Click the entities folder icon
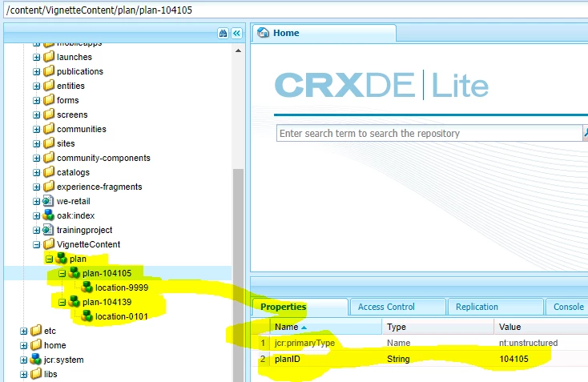Screen dimensions: 588x382 [49, 86]
